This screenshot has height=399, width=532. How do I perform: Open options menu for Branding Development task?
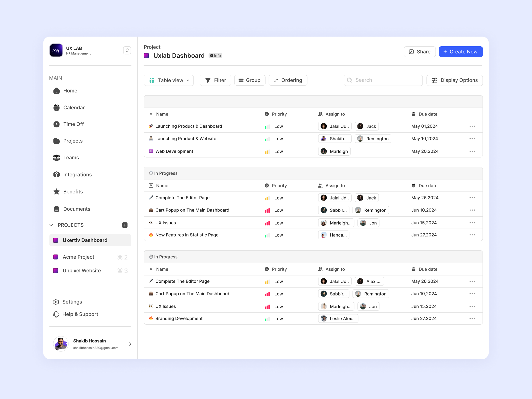(x=472, y=318)
